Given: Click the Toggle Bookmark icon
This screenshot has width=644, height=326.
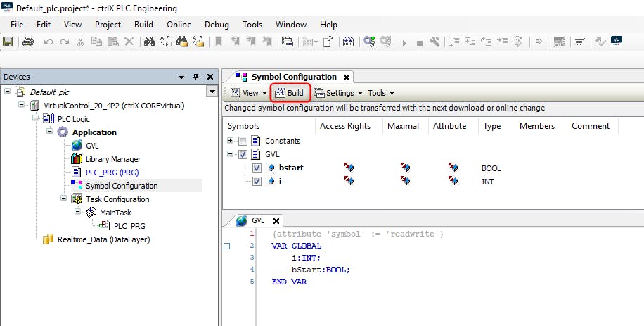Looking at the screenshot, I should pyautogui.click(x=219, y=42).
